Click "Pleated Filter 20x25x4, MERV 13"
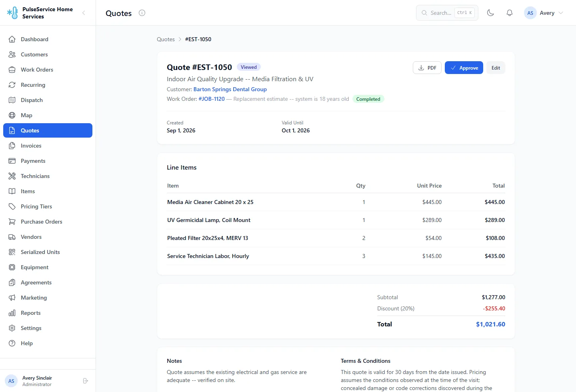Image resolution: width=576 pixels, height=392 pixels. (x=208, y=238)
